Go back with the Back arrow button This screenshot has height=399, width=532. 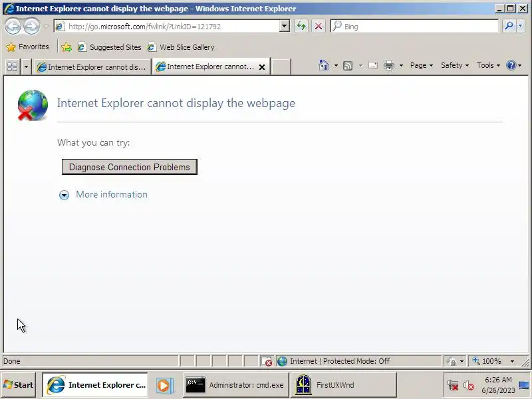[x=13, y=26]
